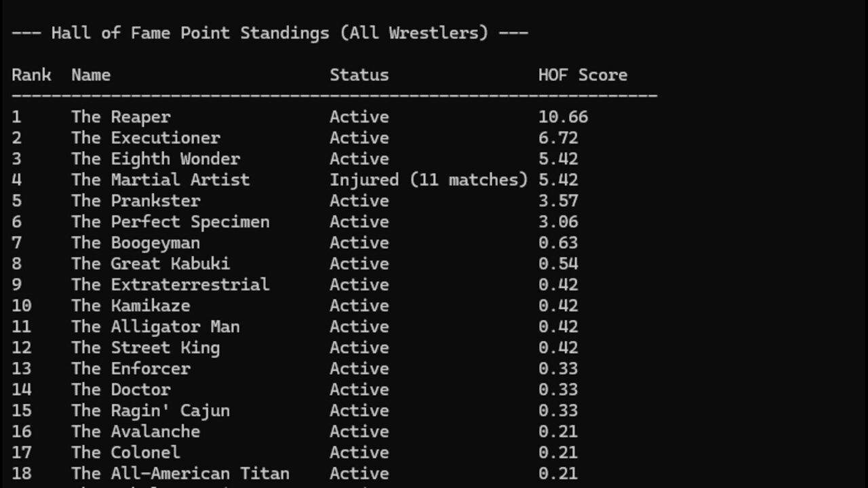Click The Alligator Man name
The image size is (868, 488).
coord(155,327)
